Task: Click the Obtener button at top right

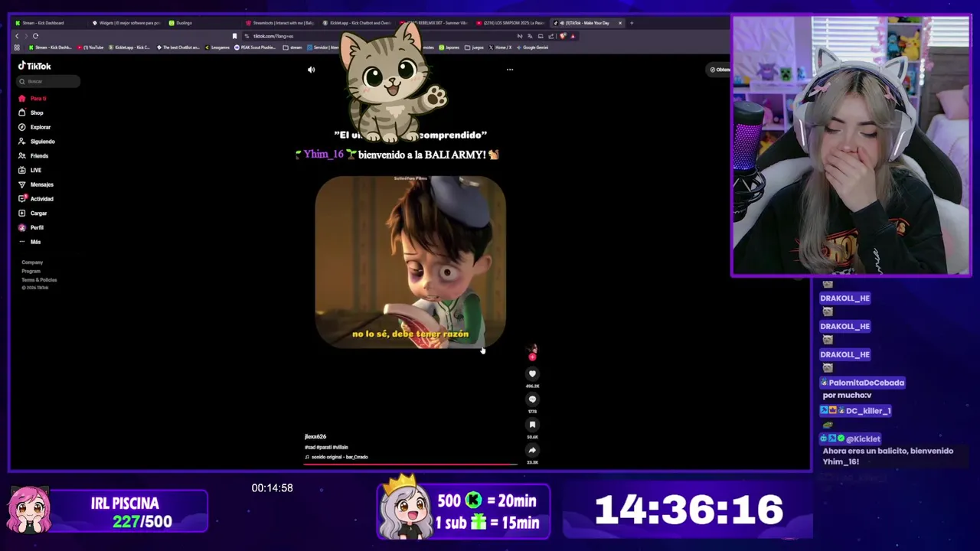Action: click(x=720, y=70)
